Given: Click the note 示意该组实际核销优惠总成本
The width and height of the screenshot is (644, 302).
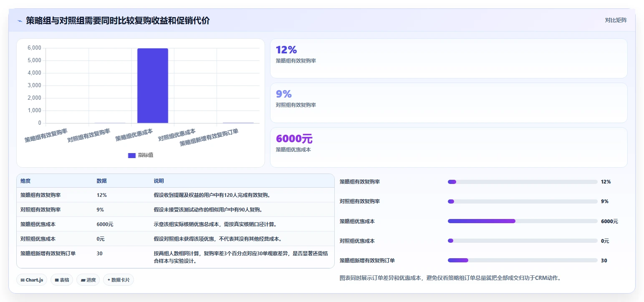Looking at the screenshot, I should point(215,224).
